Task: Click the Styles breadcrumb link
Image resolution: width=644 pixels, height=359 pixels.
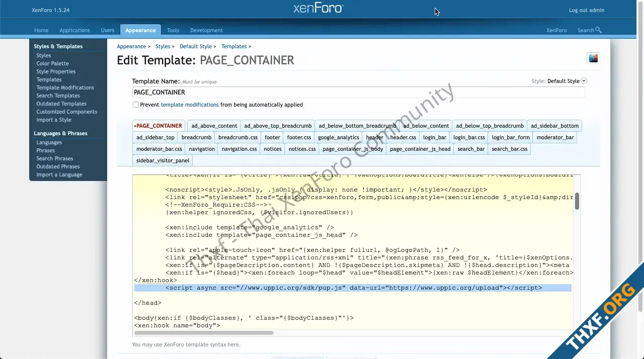Action: pos(163,46)
